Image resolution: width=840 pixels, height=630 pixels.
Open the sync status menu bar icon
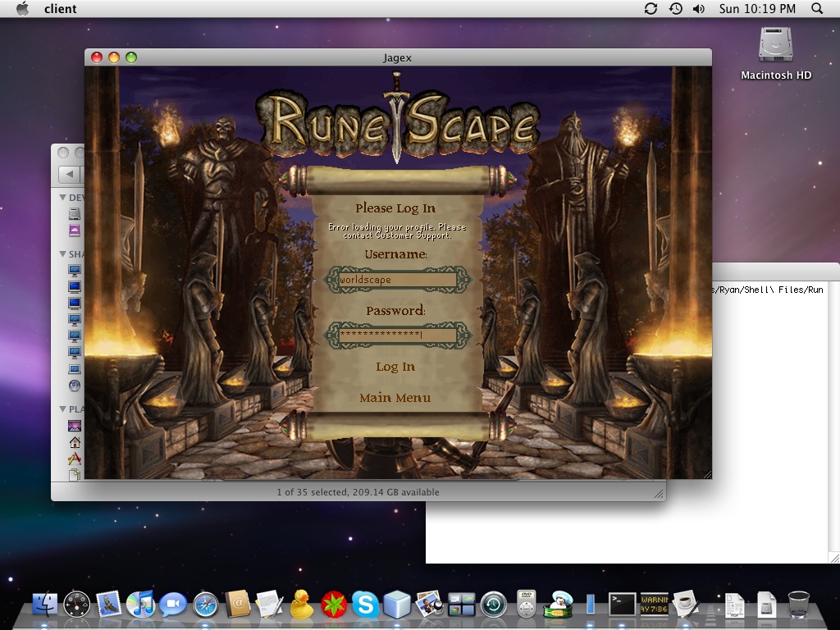(x=651, y=8)
